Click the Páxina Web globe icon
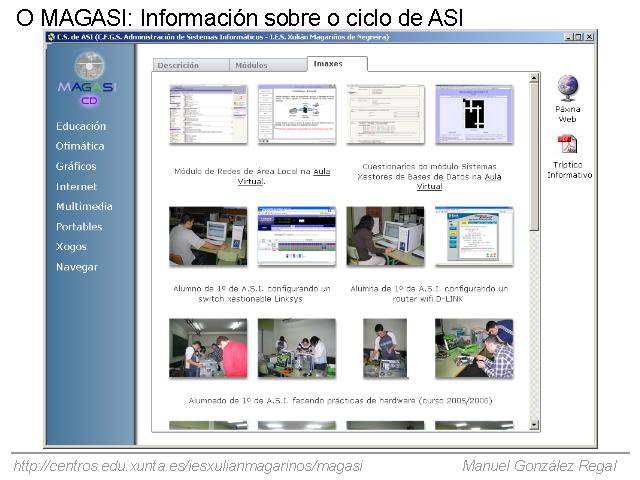This screenshot has height=480, width=640. [x=567, y=87]
